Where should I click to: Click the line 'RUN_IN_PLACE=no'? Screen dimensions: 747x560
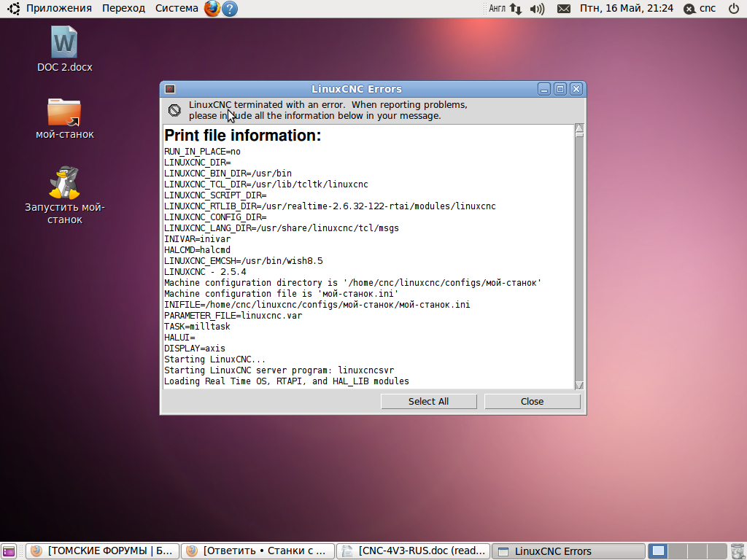pos(202,152)
